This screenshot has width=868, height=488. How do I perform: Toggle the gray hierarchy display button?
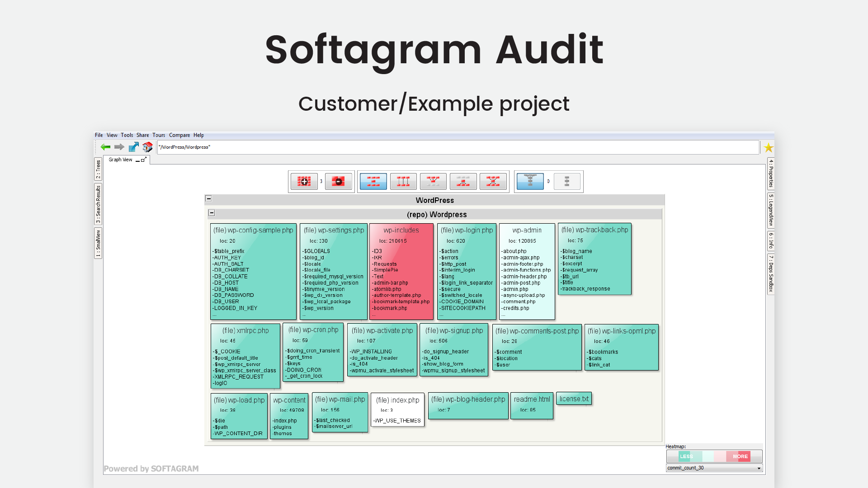click(x=567, y=181)
